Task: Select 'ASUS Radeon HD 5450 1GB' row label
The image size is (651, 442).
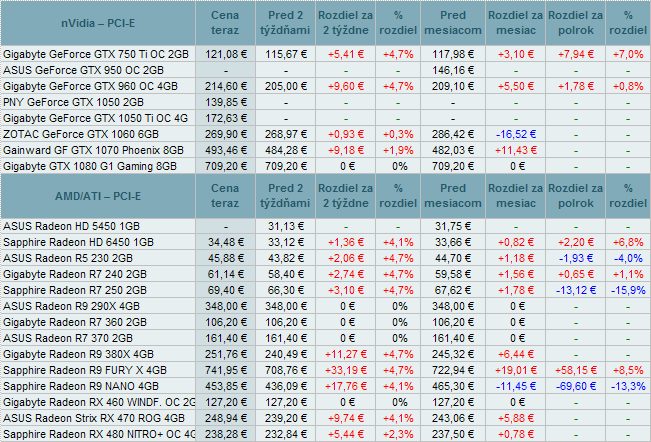Action: coord(71,226)
